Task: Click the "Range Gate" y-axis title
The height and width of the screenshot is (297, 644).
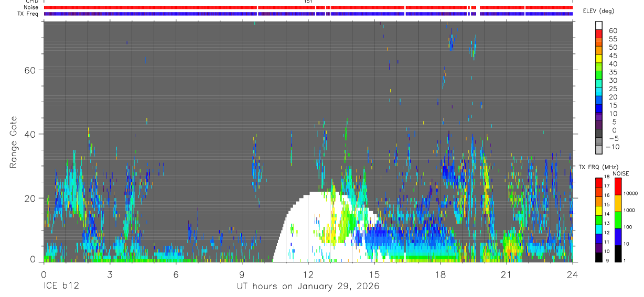Action: pyautogui.click(x=13, y=142)
